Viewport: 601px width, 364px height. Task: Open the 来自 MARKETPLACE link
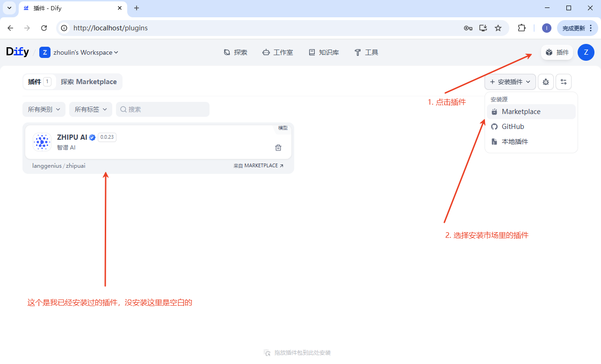tap(259, 166)
